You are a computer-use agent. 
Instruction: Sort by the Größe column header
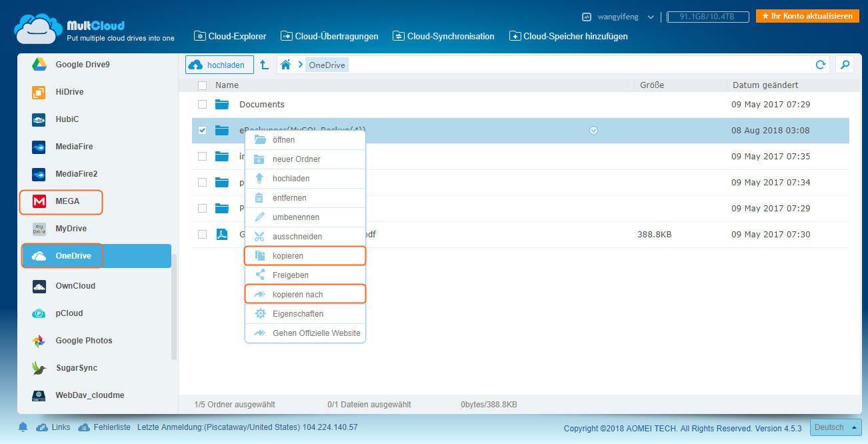click(x=652, y=85)
